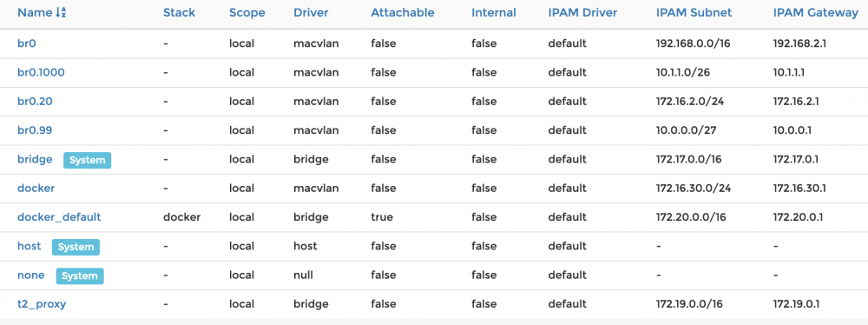Open the host network link

point(30,246)
